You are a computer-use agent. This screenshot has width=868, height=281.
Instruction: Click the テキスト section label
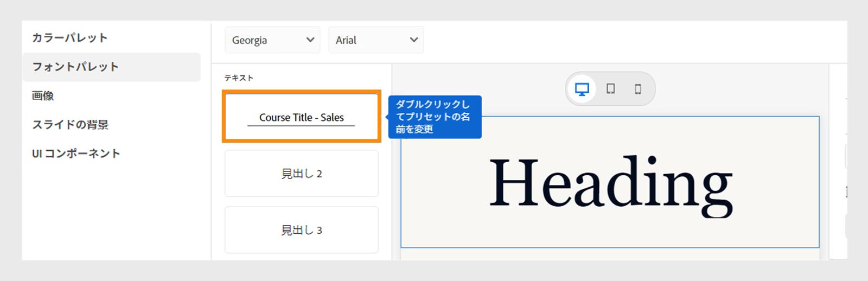tap(239, 78)
